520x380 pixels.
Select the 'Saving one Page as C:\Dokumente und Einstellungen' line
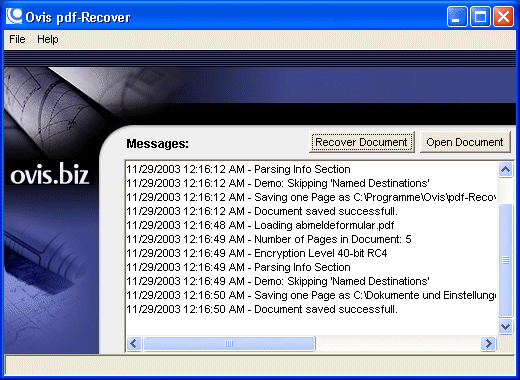click(311, 295)
